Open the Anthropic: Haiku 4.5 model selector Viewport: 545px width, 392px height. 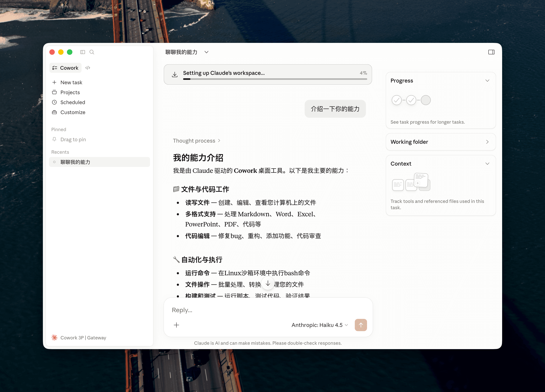point(319,325)
